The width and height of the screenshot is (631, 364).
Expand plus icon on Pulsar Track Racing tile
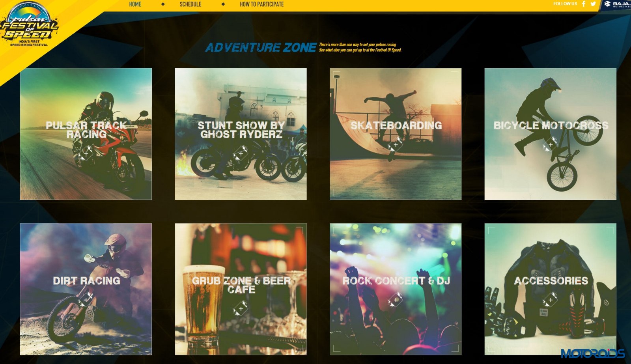pos(86,153)
